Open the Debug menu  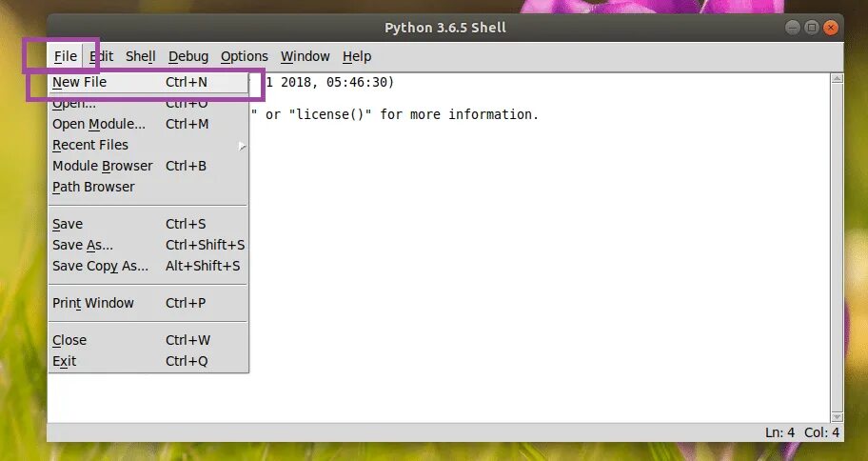(188, 56)
